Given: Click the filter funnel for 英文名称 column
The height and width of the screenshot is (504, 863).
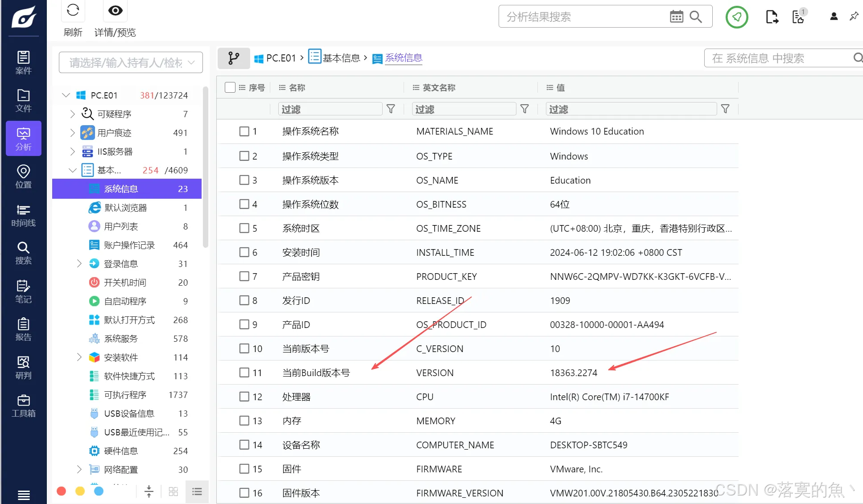Looking at the screenshot, I should [524, 109].
